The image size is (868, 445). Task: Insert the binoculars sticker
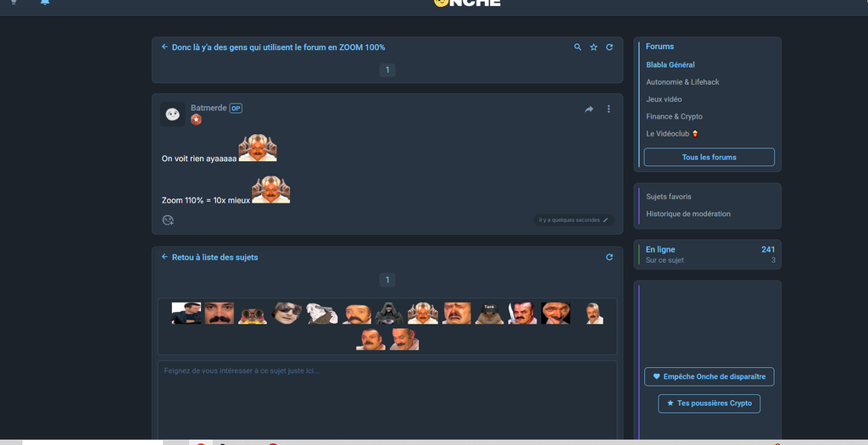(253, 315)
